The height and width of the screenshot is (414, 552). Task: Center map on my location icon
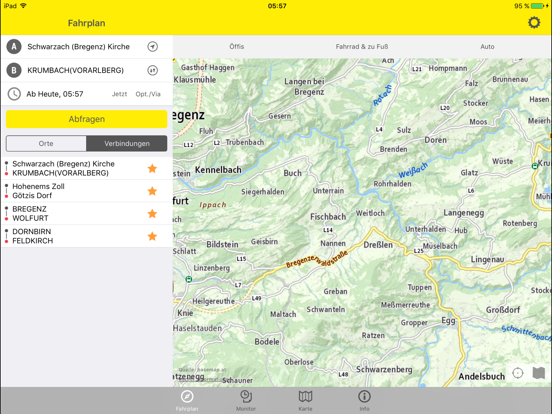point(518,373)
